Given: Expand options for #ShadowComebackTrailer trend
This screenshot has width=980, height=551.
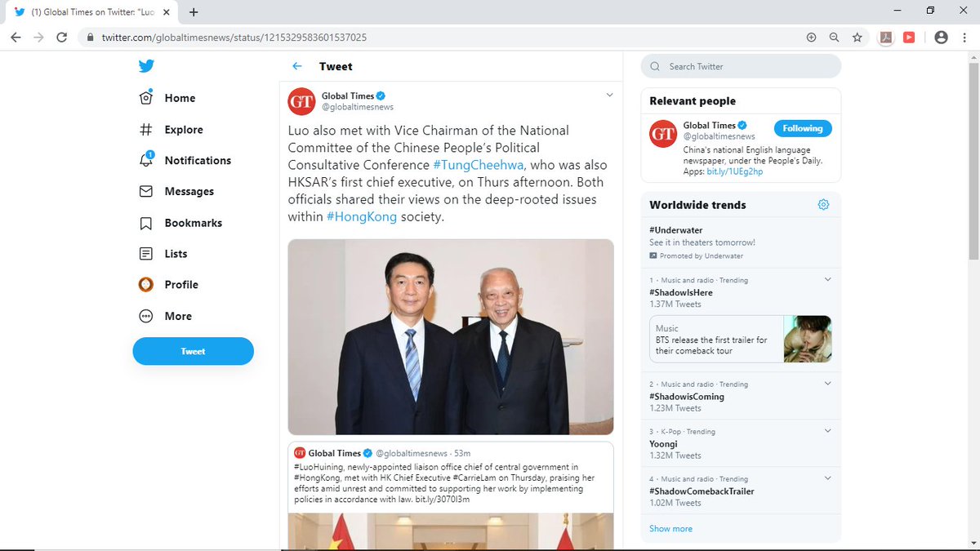Looking at the screenshot, I should tap(827, 478).
